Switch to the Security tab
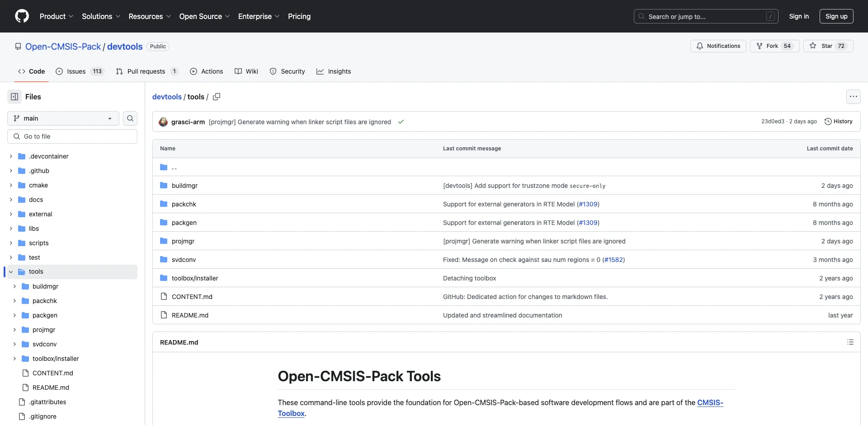The image size is (868, 425). [288, 71]
